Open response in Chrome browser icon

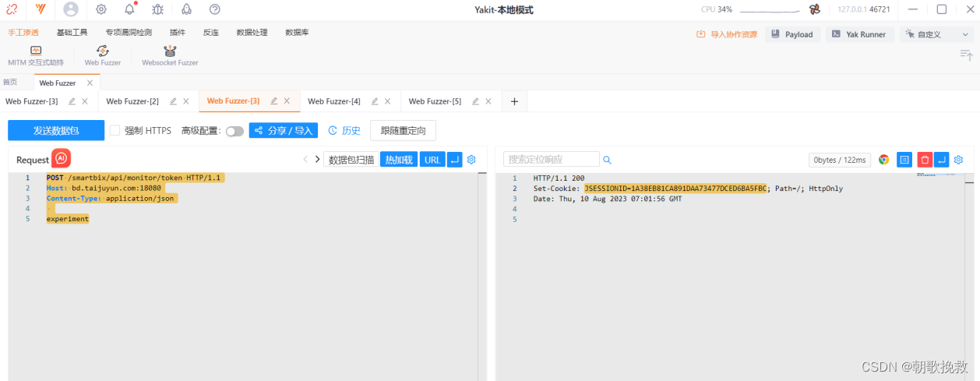pyautogui.click(x=884, y=160)
